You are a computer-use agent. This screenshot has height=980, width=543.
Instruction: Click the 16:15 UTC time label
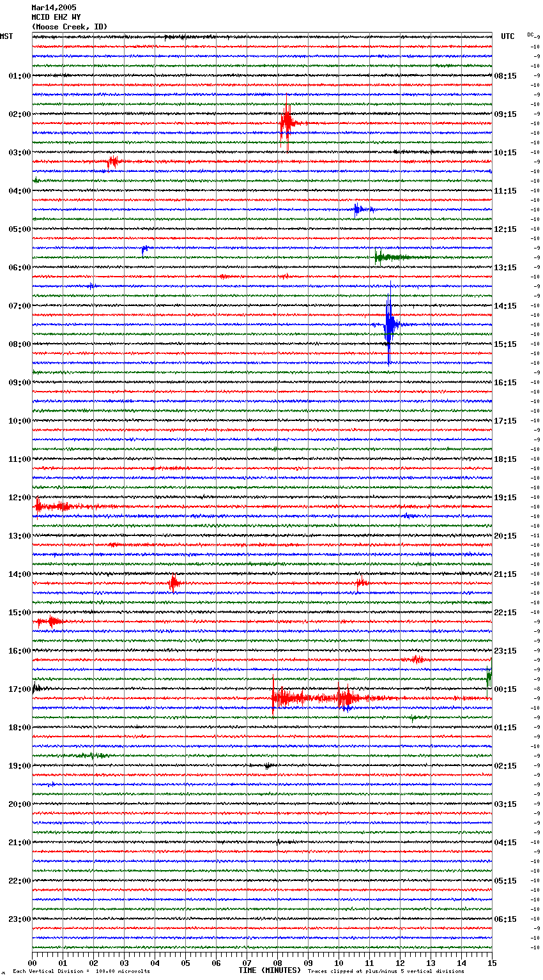pos(505,383)
